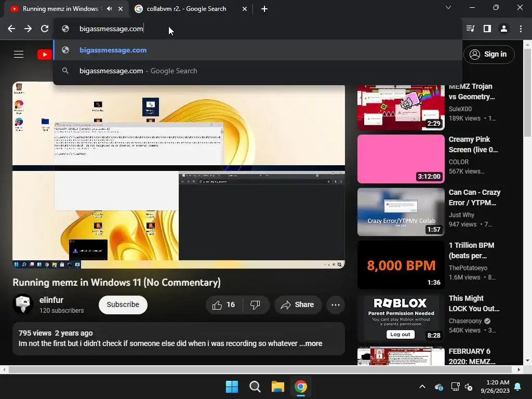Click the Share button

298,304
